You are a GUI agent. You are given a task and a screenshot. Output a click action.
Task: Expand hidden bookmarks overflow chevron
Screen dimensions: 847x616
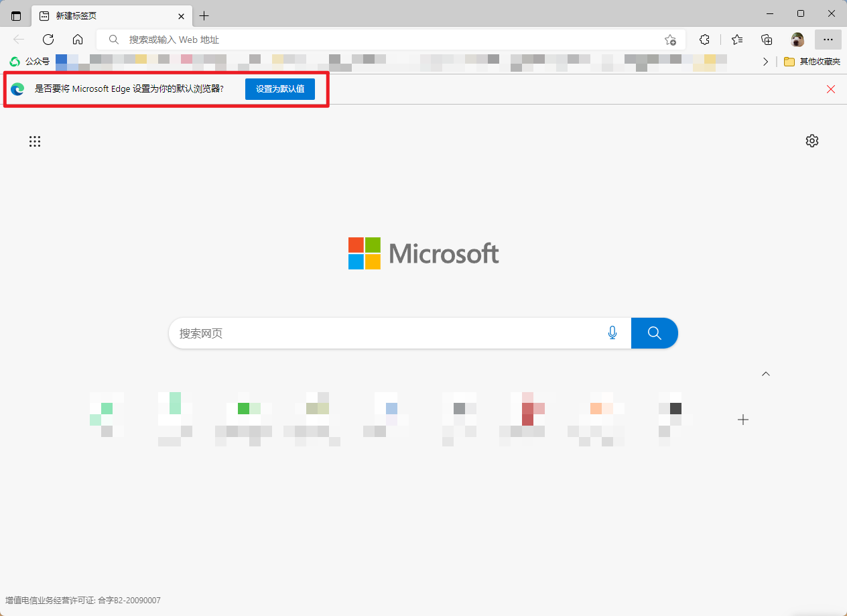(x=766, y=62)
